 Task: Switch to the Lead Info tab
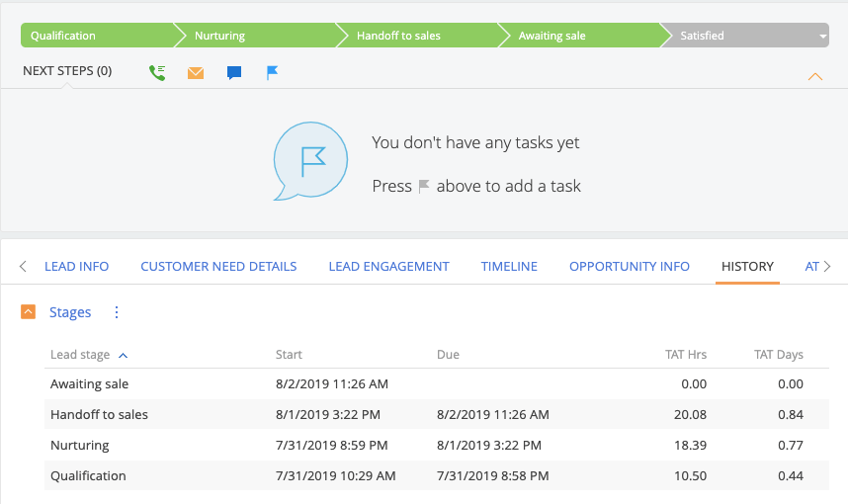pos(77,266)
